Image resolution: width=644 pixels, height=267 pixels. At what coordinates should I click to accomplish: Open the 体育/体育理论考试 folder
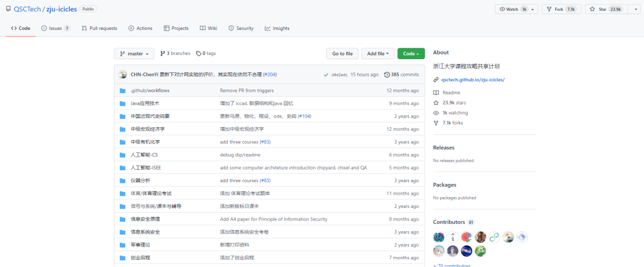click(x=151, y=194)
